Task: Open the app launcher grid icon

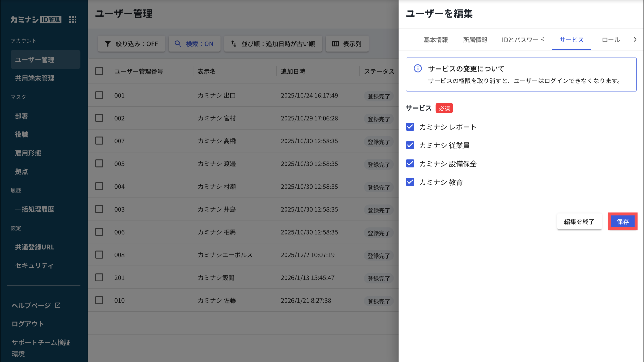Action: [73, 19]
